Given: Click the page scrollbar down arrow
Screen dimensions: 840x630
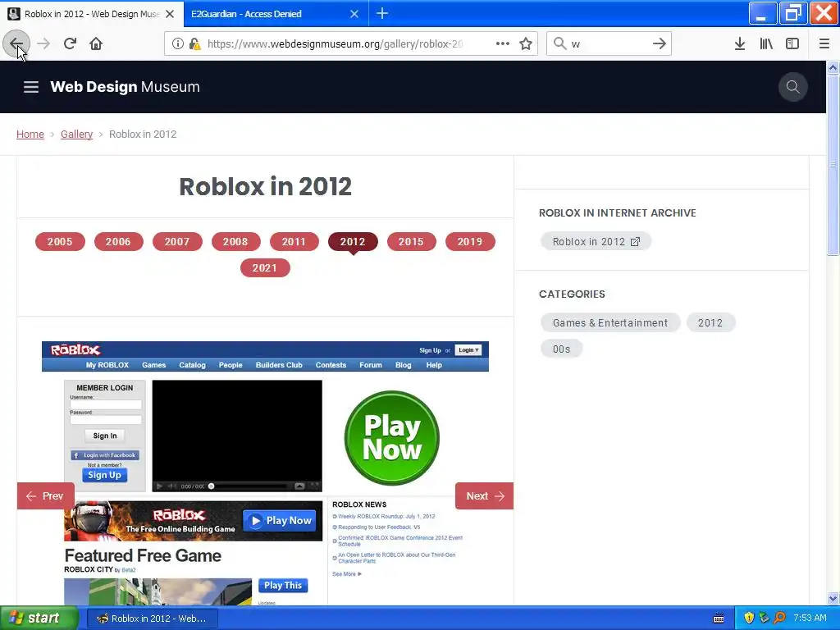Looking at the screenshot, I should coord(833,598).
